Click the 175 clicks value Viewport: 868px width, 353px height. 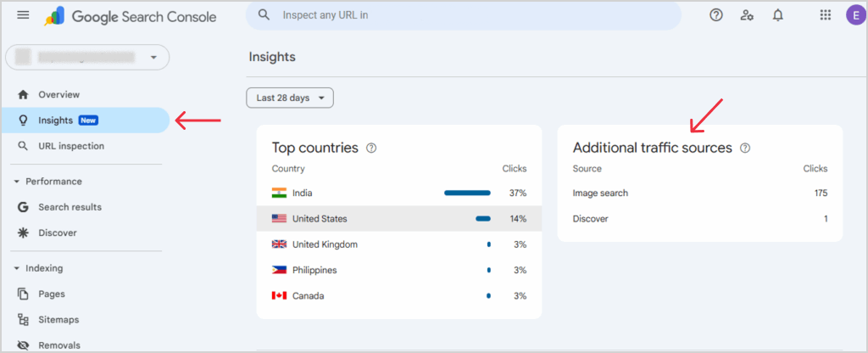point(821,193)
